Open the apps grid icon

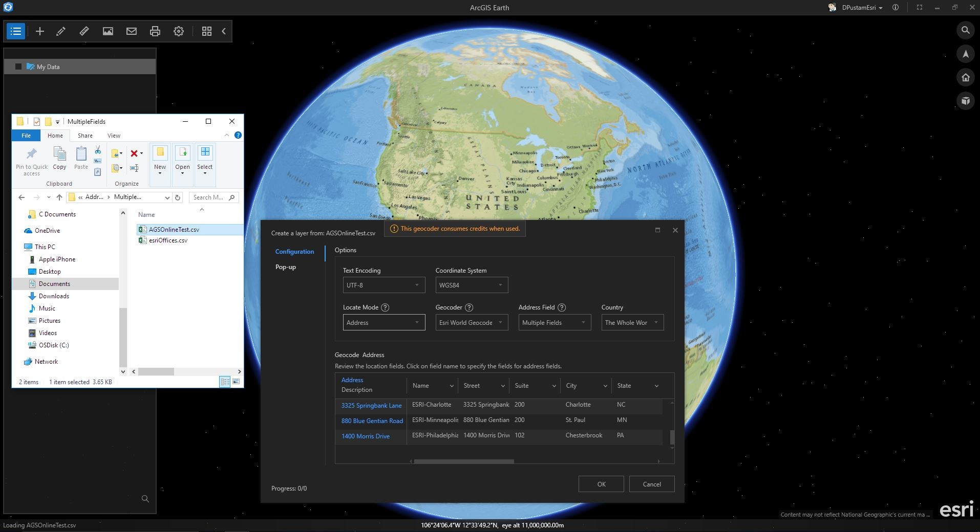click(207, 31)
